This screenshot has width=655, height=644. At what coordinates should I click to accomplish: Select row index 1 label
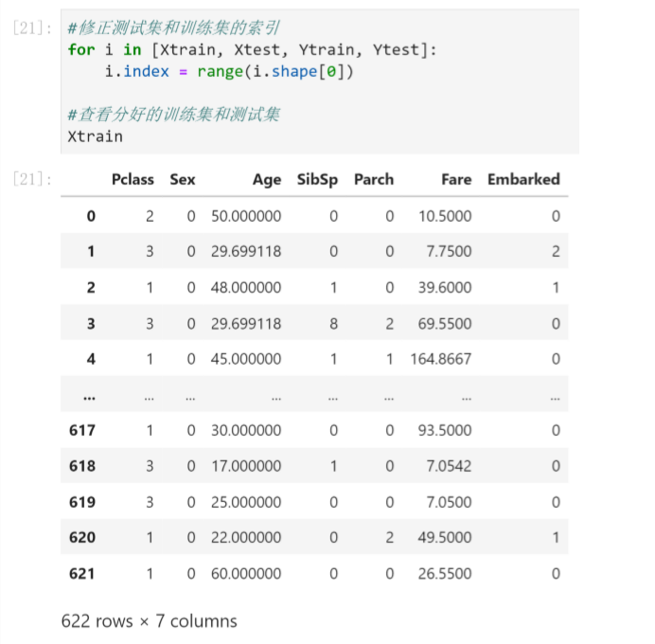[x=91, y=251]
